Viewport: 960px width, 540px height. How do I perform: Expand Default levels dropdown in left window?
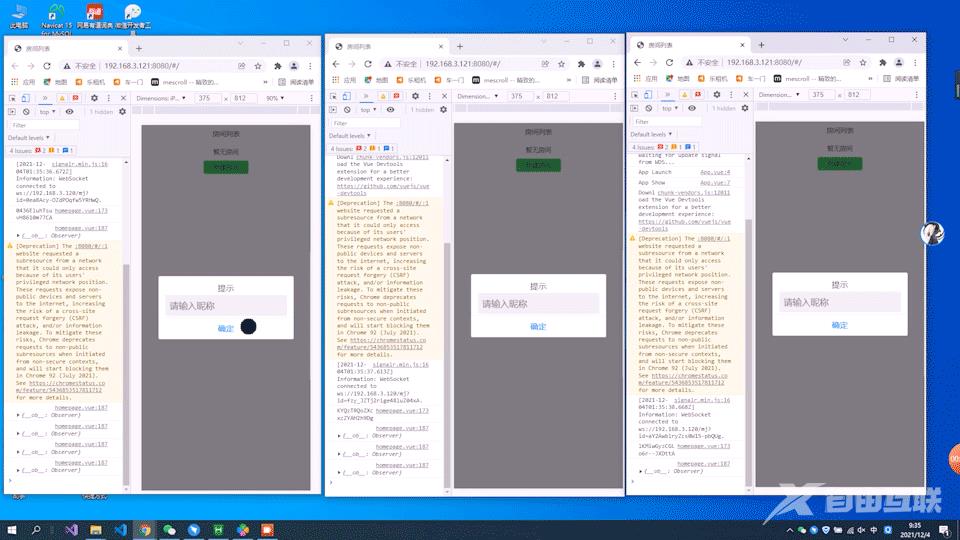click(x=29, y=138)
